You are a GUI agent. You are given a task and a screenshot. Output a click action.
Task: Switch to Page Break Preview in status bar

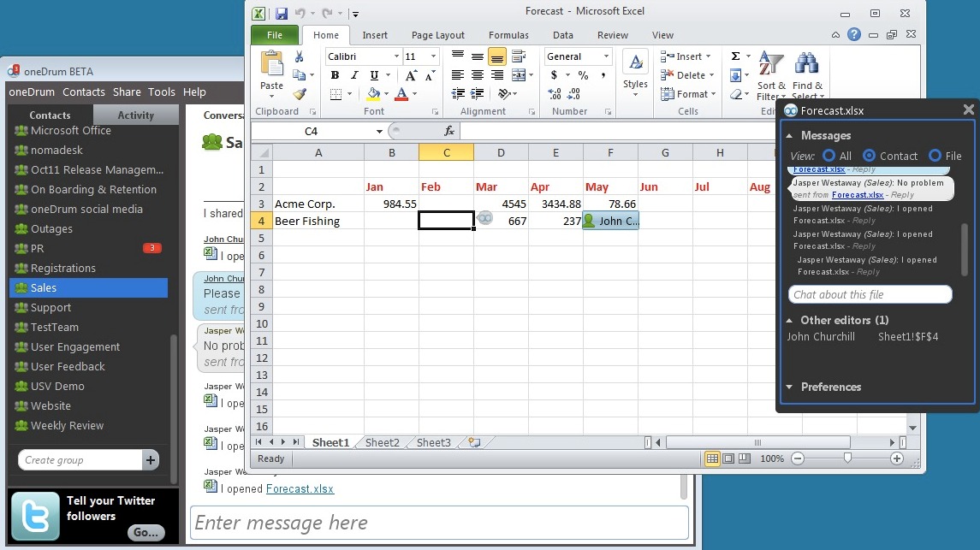[x=745, y=458]
